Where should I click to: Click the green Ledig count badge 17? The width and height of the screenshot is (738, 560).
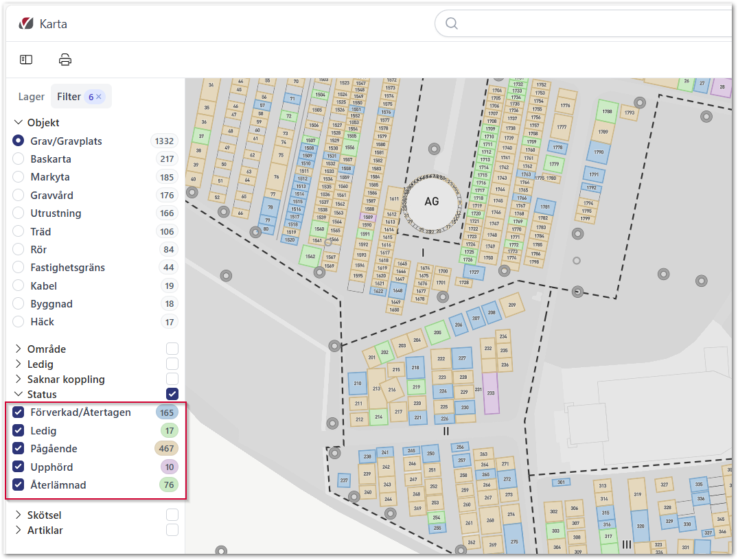[169, 431]
